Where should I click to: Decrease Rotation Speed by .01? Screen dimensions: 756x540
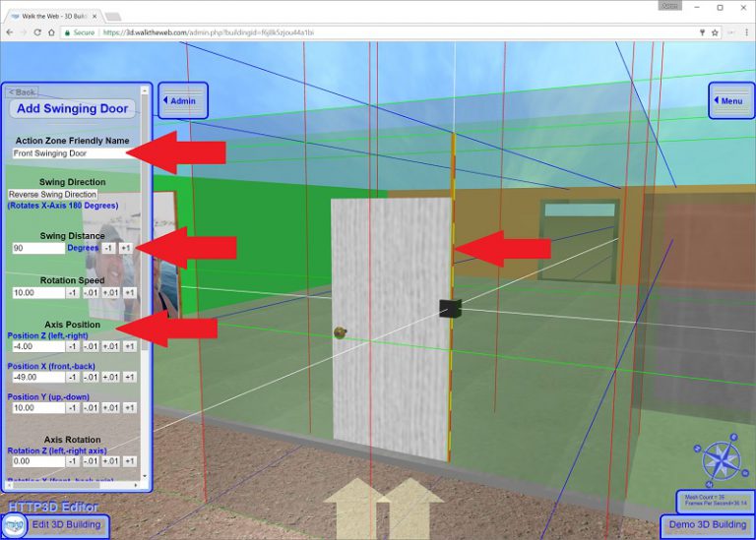pyautogui.click(x=91, y=292)
